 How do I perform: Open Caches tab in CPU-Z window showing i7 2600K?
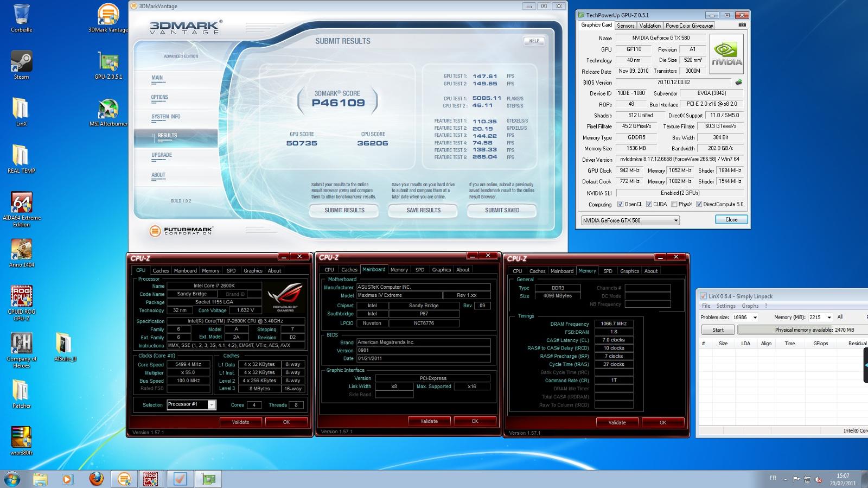161,271
